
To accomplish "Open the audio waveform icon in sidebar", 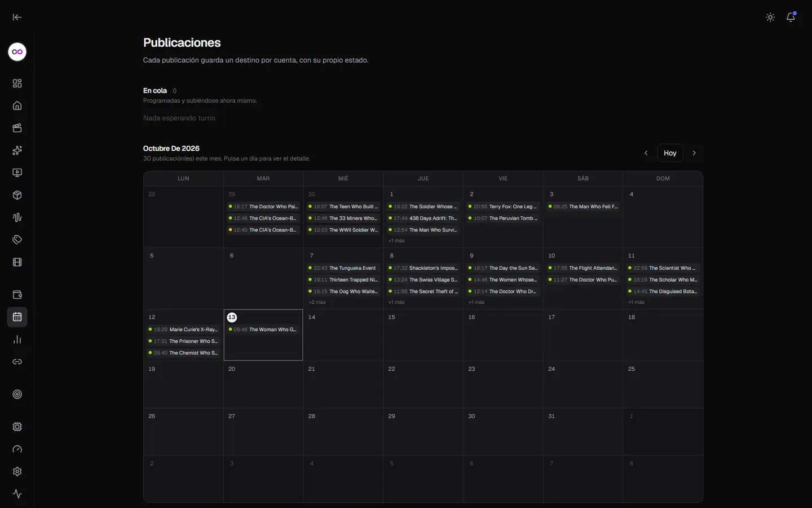I will 17,217.
